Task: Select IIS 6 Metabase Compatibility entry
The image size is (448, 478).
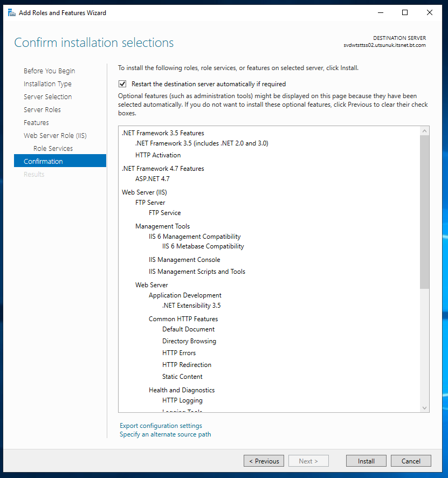Action: 203,246
